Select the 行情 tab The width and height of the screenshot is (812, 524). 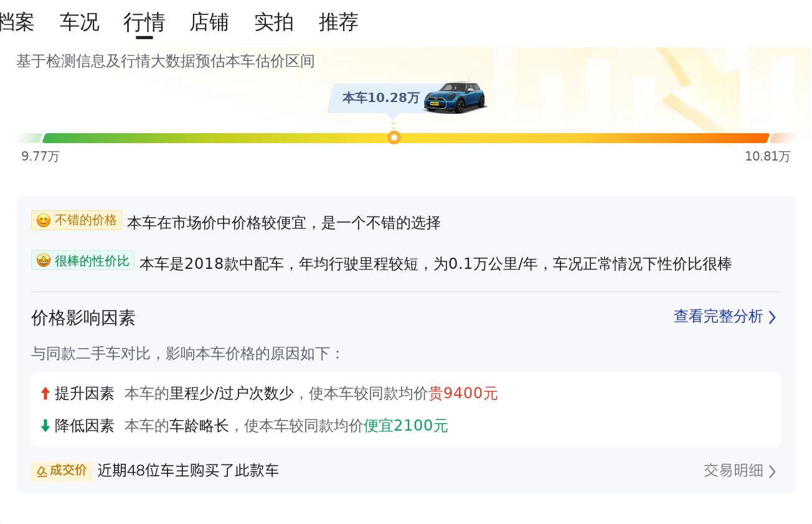pos(144,22)
